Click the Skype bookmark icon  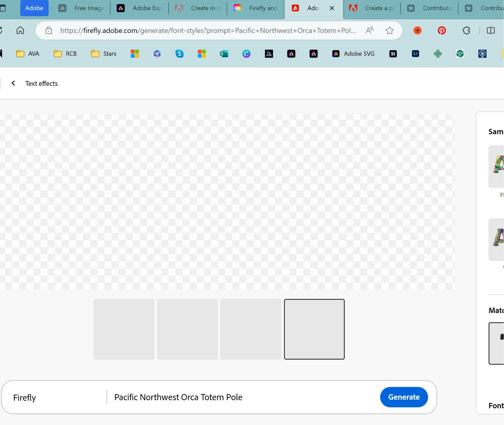coord(179,54)
